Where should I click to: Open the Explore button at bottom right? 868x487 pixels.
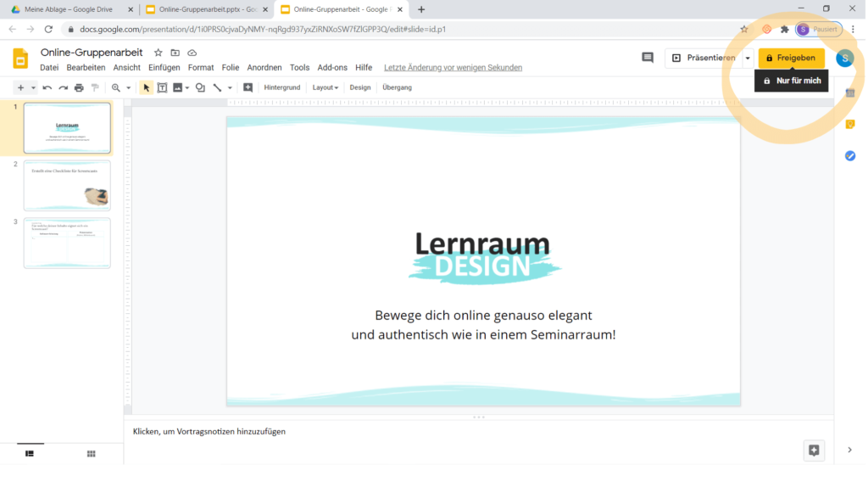(814, 451)
